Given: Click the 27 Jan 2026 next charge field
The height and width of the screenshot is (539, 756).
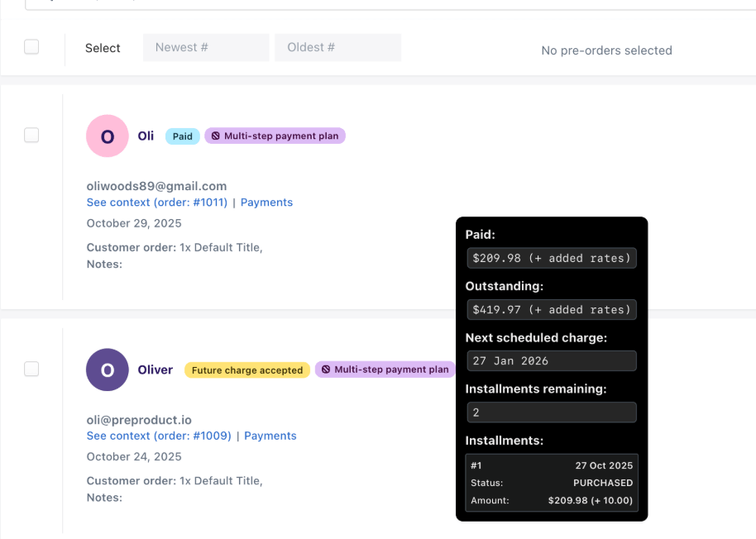Looking at the screenshot, I should pos(551,360).
